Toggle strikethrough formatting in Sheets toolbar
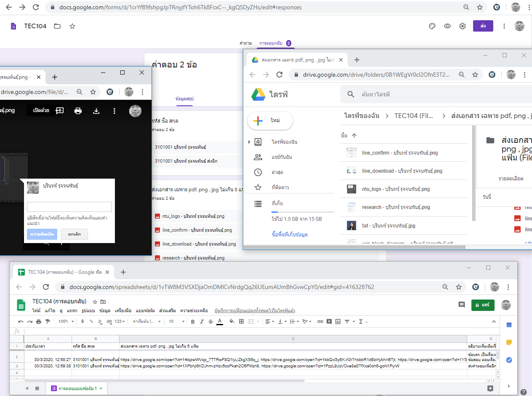Viewport: 532px width, 396px height. point(210,321)
